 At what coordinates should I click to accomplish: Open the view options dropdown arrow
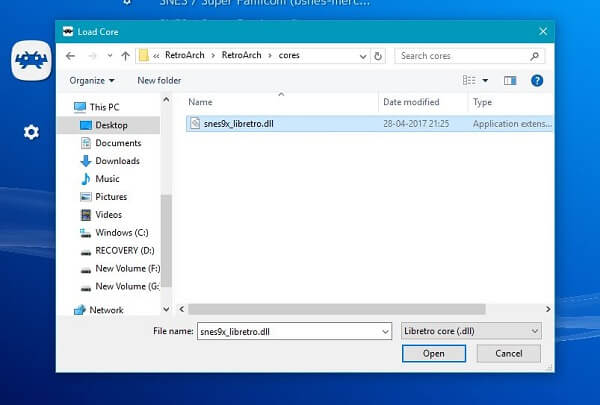[x=485, y=80]
